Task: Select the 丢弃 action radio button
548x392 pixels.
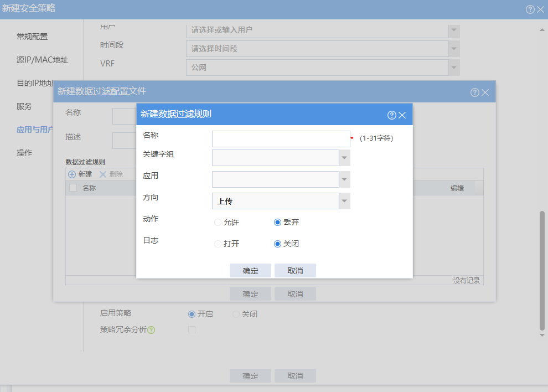Action: coord(278,223)
